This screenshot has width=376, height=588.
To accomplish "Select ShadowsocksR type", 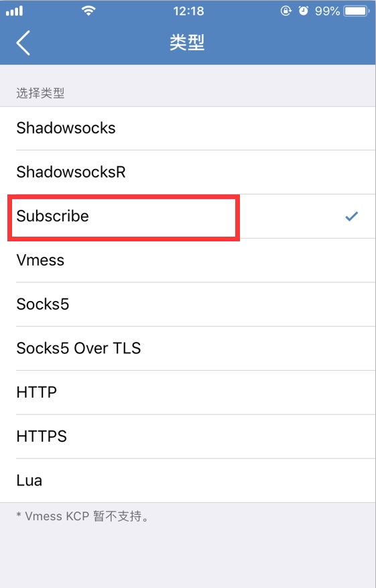I will tap(188, 172).
